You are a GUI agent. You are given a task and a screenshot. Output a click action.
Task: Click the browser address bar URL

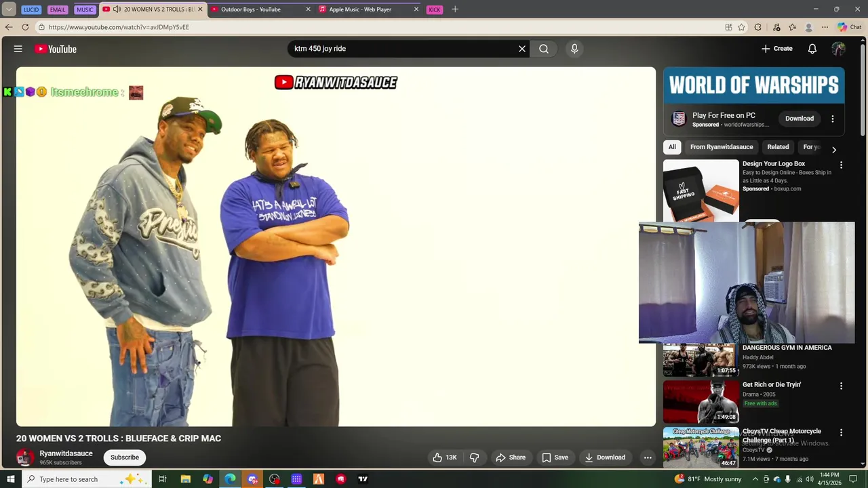(x=119, y=27)
